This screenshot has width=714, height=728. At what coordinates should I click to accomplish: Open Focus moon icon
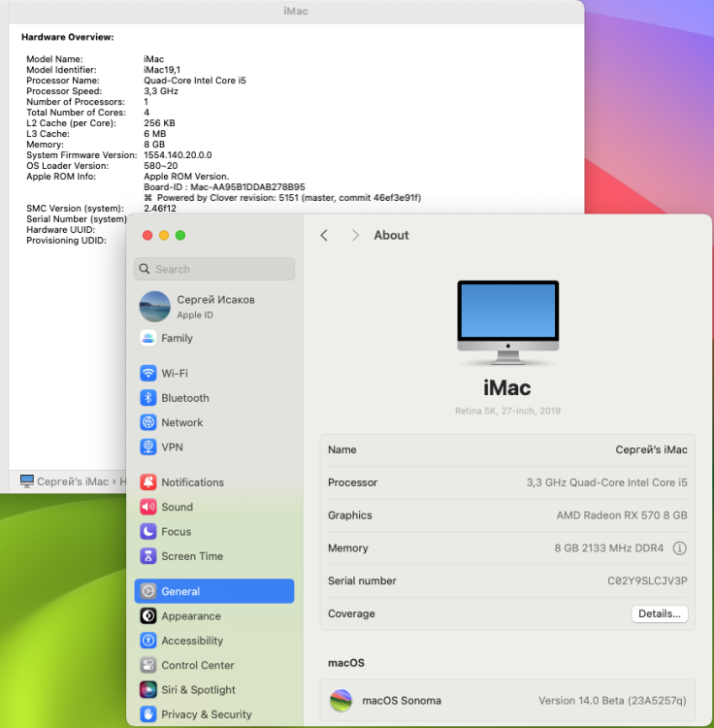[148, 532]
